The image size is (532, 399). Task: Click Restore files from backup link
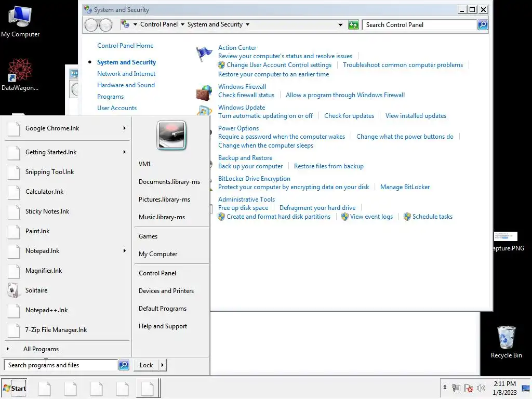[329, 166]
